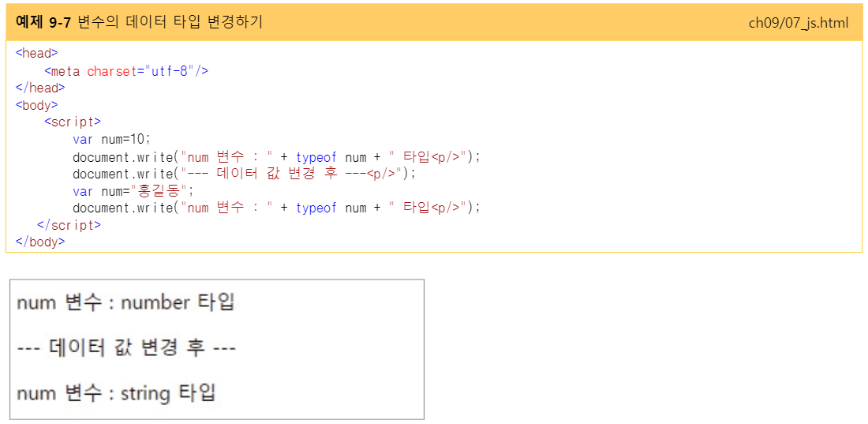This screenshot has width=868, height=424.
Task: Click the closing </script> tag line
Action: (69, 225)
